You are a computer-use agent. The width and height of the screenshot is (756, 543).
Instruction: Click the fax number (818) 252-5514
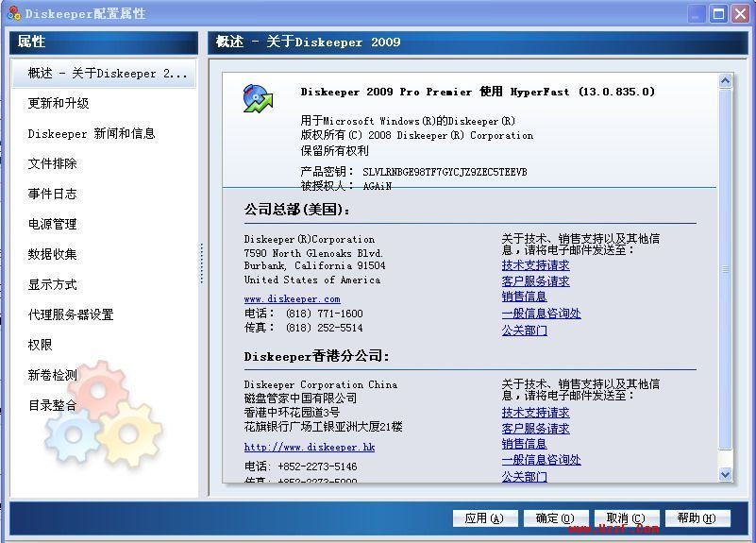[324, 328]
